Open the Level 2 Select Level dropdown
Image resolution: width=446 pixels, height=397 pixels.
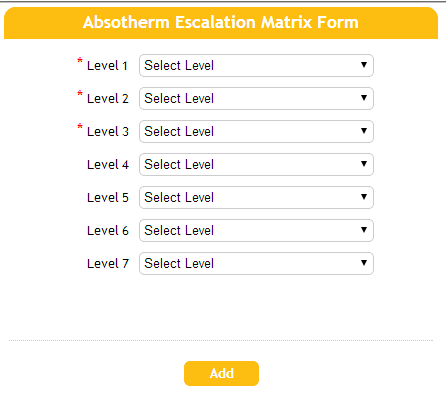coord(256,99)
